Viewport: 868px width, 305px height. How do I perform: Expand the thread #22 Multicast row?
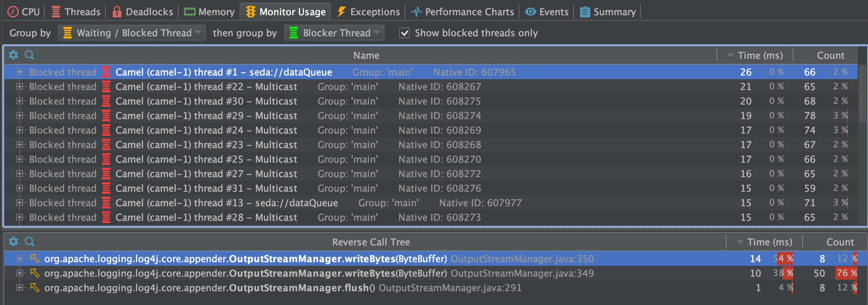coord(19,87)
